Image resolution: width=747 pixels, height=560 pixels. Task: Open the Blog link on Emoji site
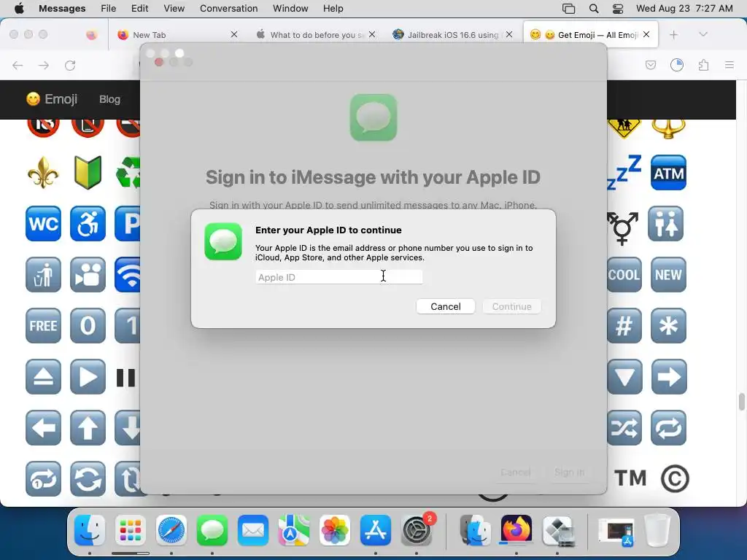[109, 99]
